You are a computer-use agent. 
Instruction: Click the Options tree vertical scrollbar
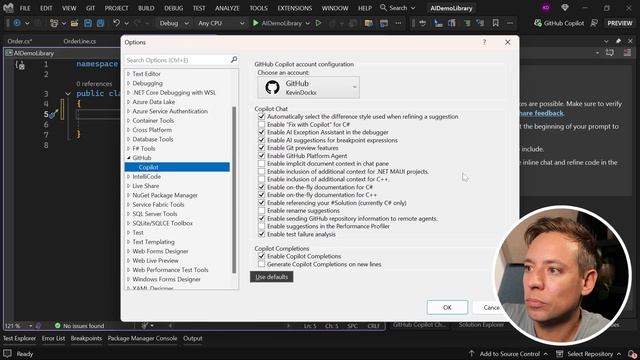(234, 189)
